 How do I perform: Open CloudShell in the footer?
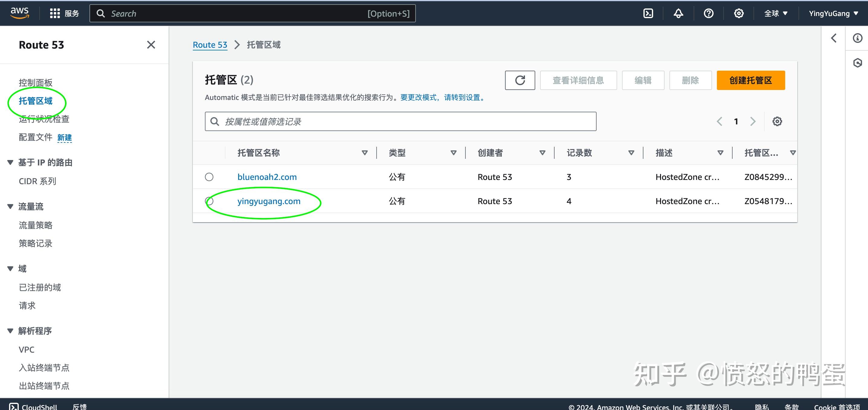33,407
